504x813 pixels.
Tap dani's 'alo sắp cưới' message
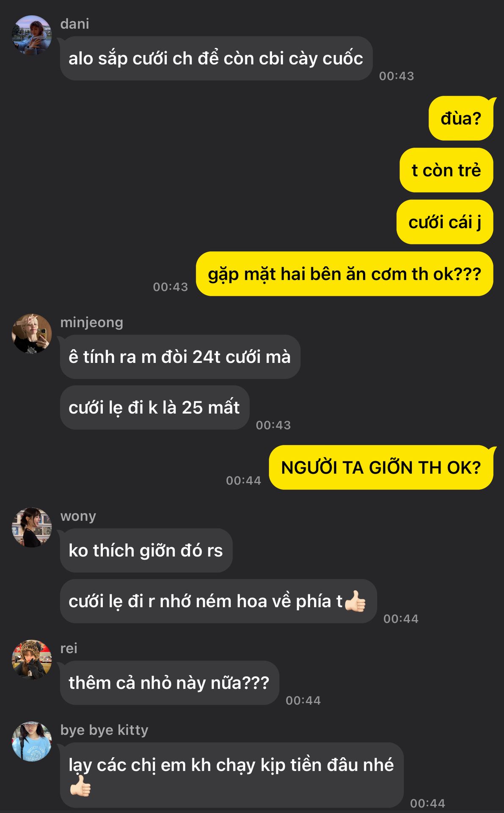click(216, 58)
